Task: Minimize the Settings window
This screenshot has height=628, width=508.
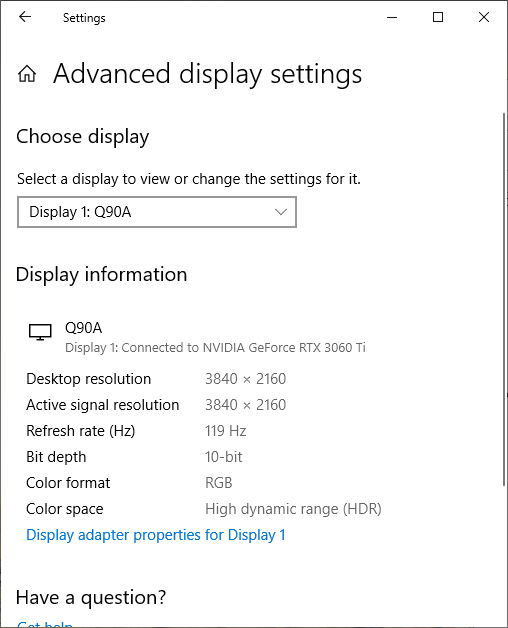Action: pyautogui.click(x=392, y=17)
